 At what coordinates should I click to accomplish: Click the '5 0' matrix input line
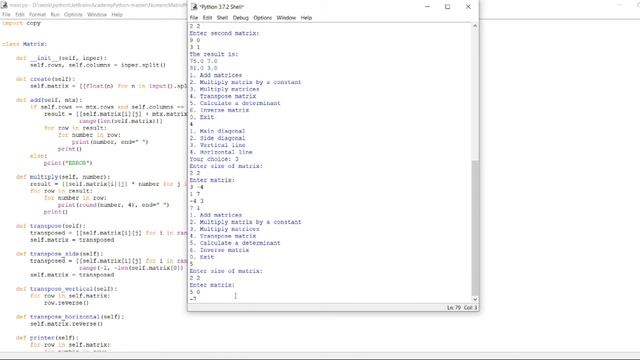(195, 292)
